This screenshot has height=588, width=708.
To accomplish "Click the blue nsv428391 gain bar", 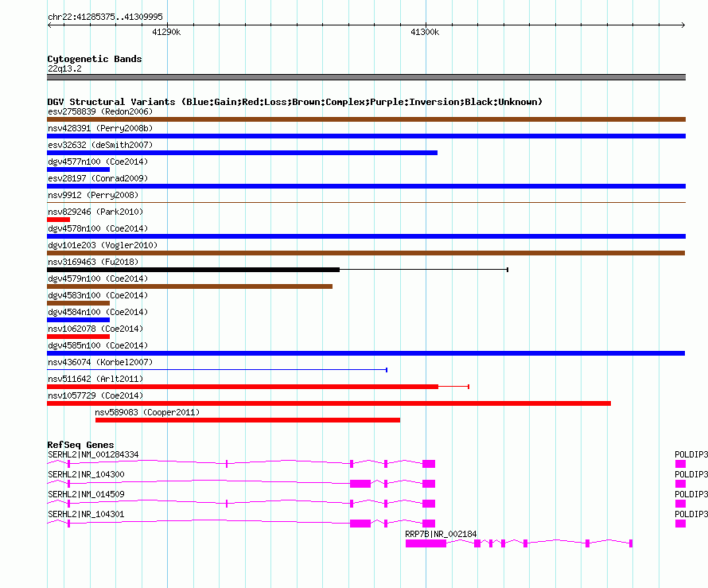I will pos(366,136).
